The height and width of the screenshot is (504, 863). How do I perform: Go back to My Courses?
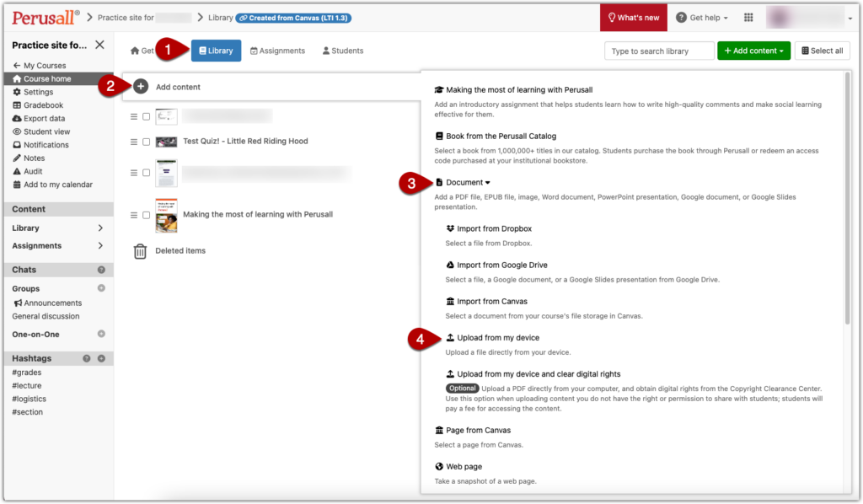point(39,66)
